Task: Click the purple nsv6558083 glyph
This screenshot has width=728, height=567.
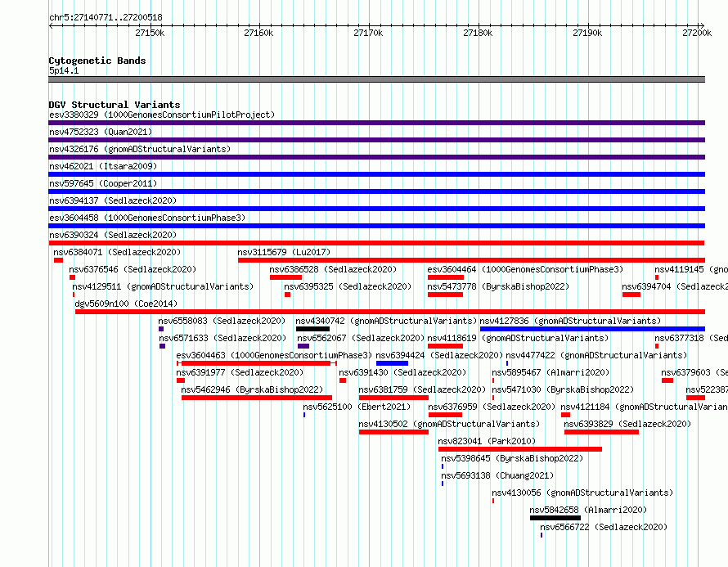Action: click(161, 329)
